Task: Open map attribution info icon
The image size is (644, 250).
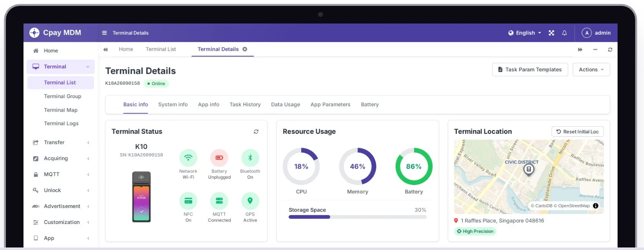Action: [x=596, y=206]
